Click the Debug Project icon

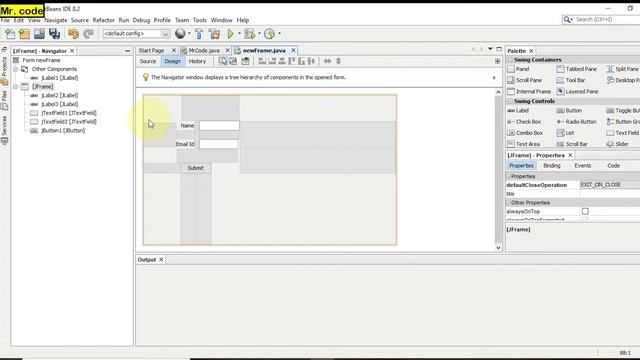249,34
